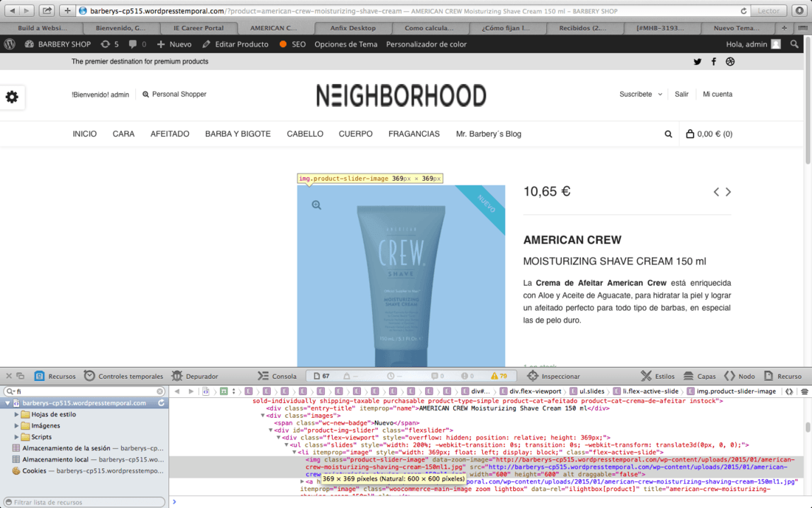The width and height of the screenshot is (812, 508).
Task: Go to next product arrow
Action: (728, 192)
